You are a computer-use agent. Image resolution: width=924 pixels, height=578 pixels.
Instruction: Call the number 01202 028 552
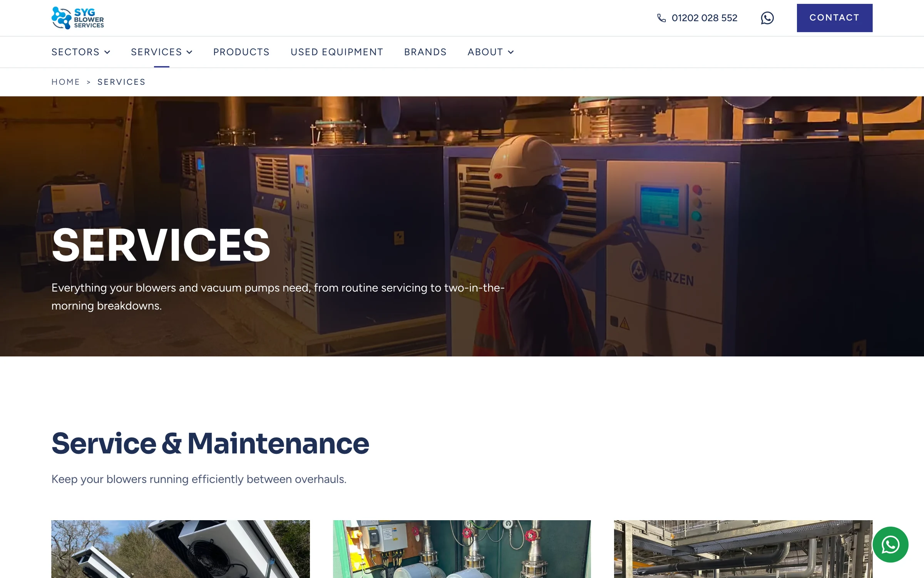point(704,18)
